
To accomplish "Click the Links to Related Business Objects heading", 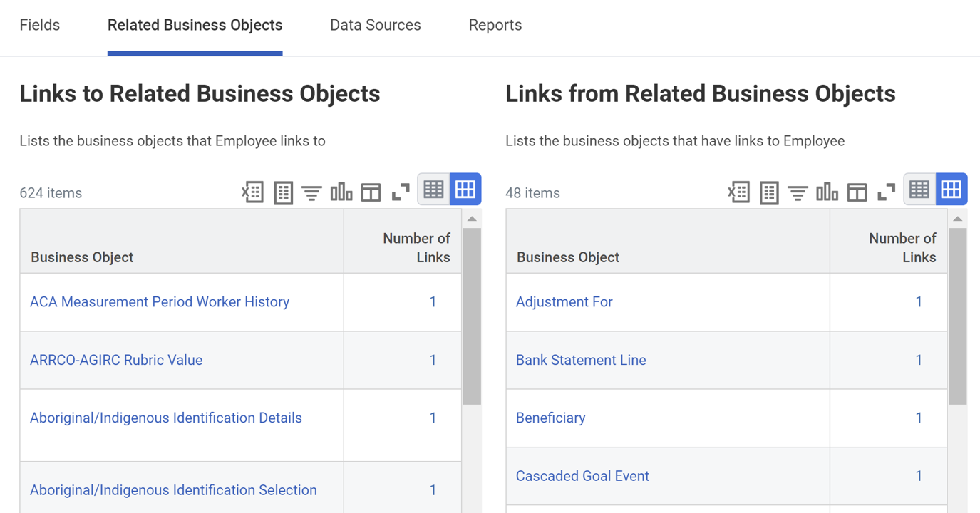I will (200, 93).
